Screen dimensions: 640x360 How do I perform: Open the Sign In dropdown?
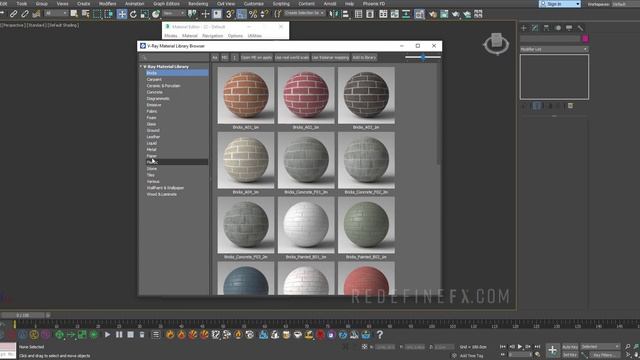pos(560,4)
